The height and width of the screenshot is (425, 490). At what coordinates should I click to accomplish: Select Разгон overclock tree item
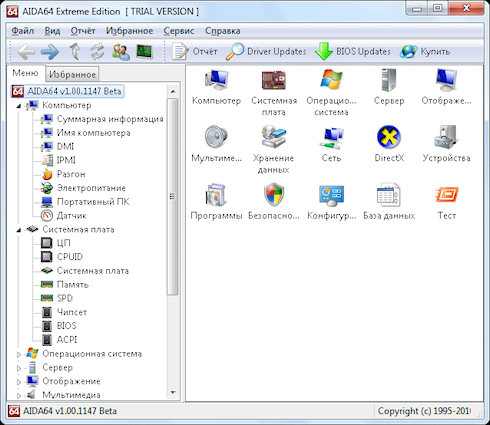pyautogui.click(x=63, y=174)
